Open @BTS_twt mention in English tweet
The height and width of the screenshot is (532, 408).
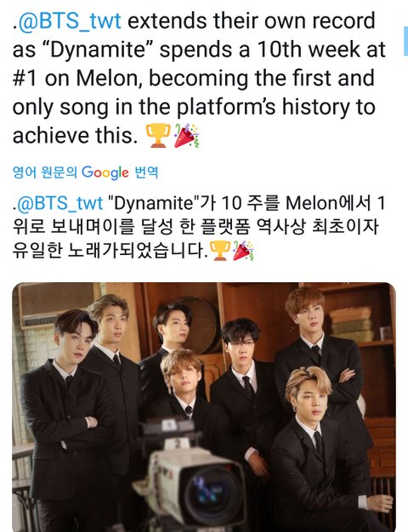click(69, 21)
